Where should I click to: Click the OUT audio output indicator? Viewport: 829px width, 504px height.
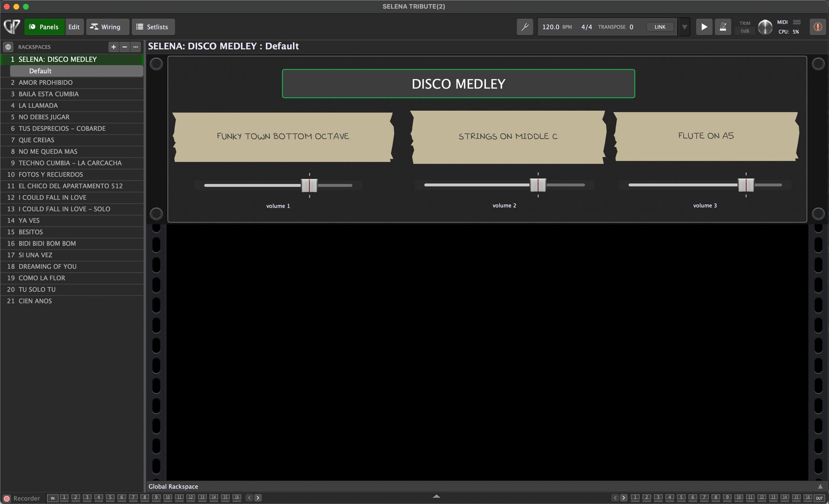click(819, 498)
